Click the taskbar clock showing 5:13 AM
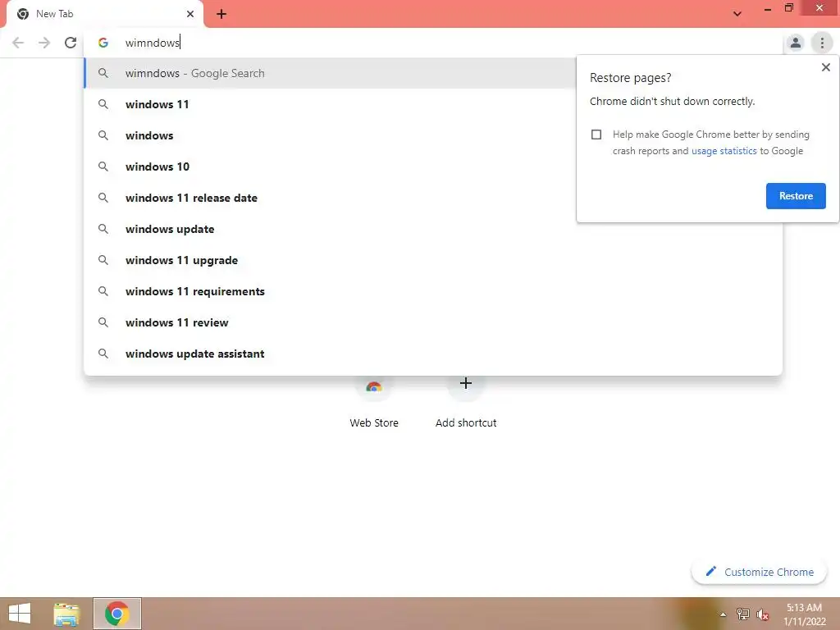840x630 pixels. click(x=804, y=614)
